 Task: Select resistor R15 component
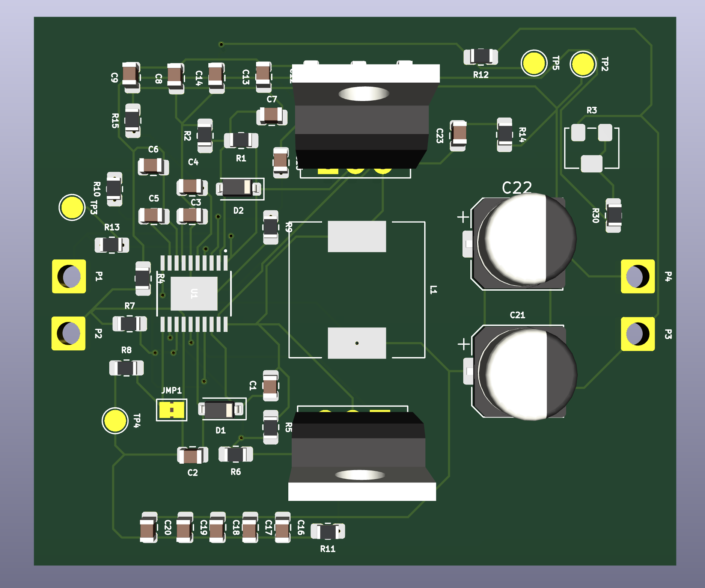[133, 121]
